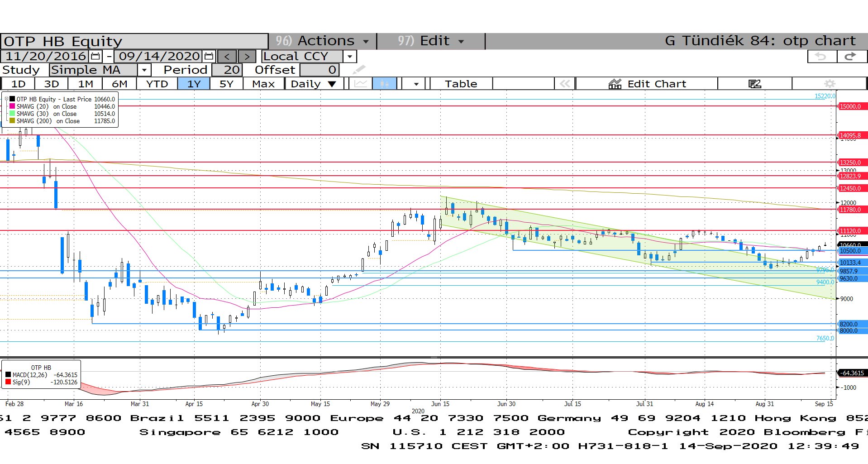Click the start date field 11/20/2016
The height and width of the screenshot is (464, 868).
[x=45, y=57]
